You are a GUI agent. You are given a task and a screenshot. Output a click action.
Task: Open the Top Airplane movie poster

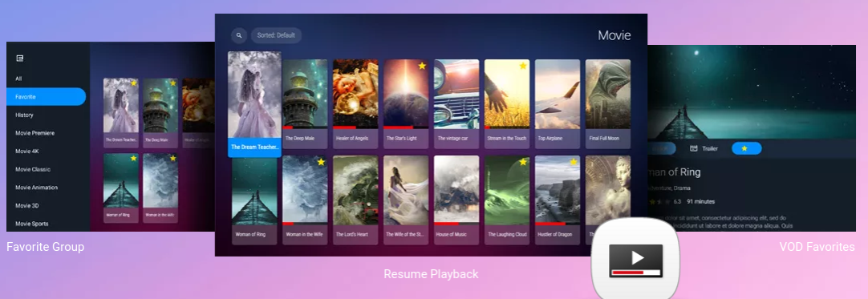pyautogui.click(x=558, y=104)
